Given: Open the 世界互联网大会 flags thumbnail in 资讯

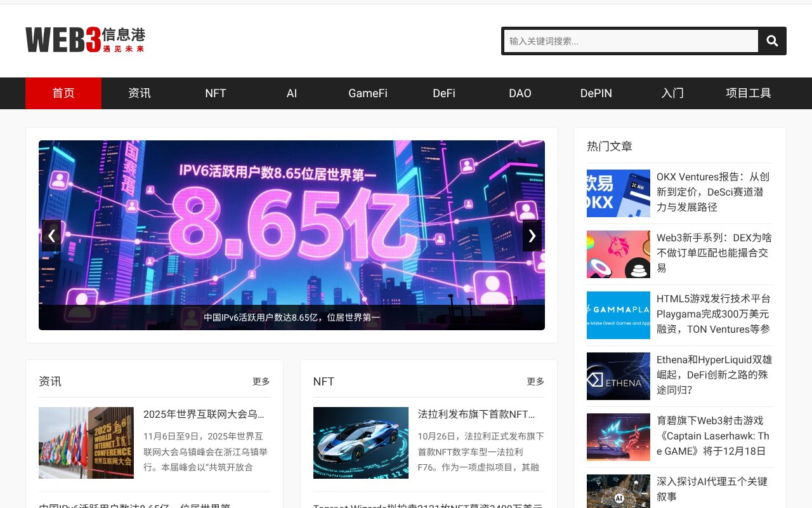Looking at the screenshot, I should [x=86, y=443].
